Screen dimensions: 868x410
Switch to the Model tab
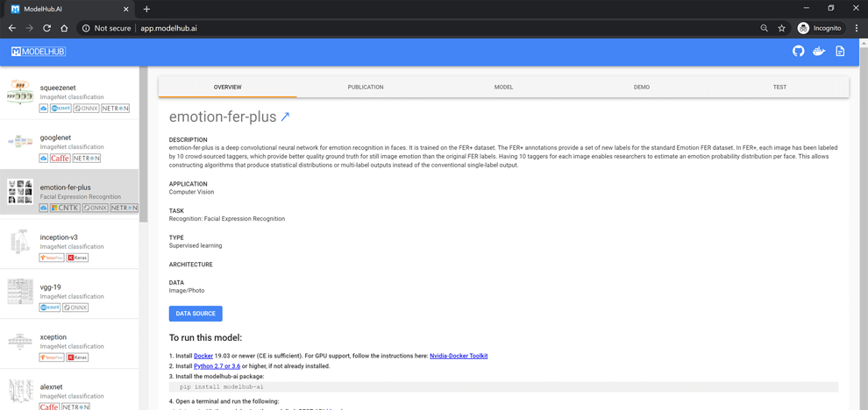pyautogui.click(x=504, y=87)
